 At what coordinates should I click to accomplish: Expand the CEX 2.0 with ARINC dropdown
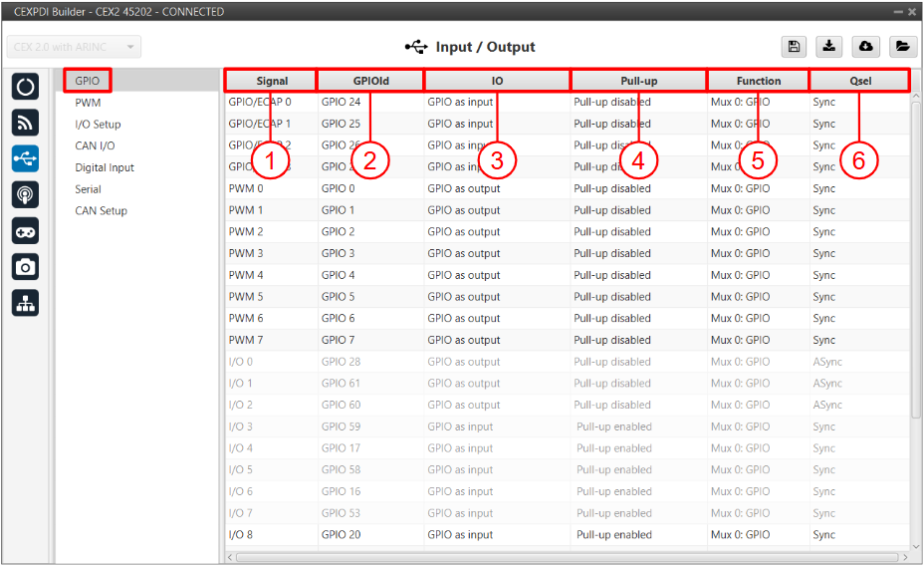click(74, 47)
